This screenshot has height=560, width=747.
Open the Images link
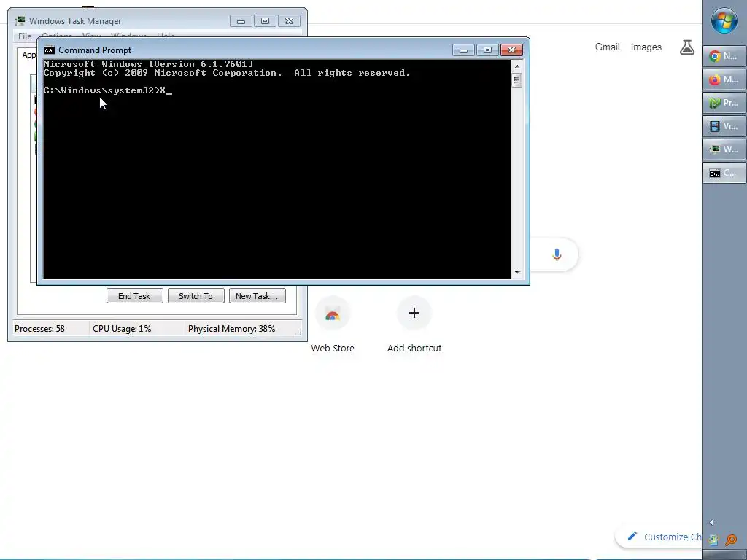point(646,47)
